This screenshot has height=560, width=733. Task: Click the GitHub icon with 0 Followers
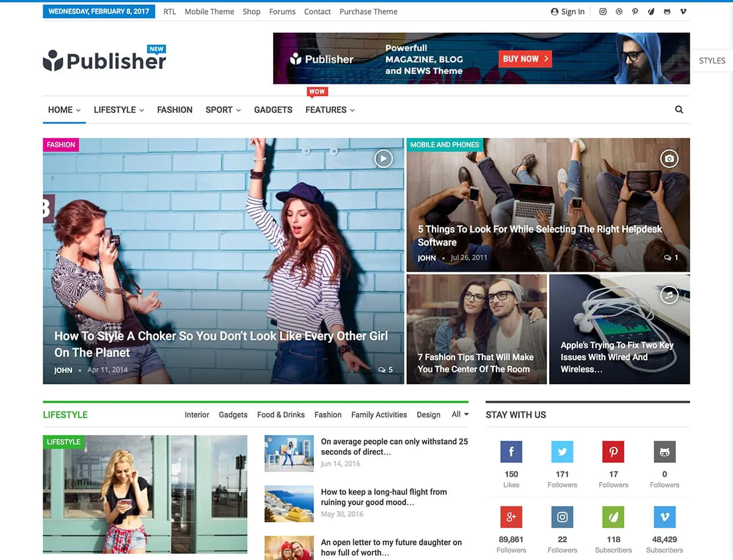[665, 452]
